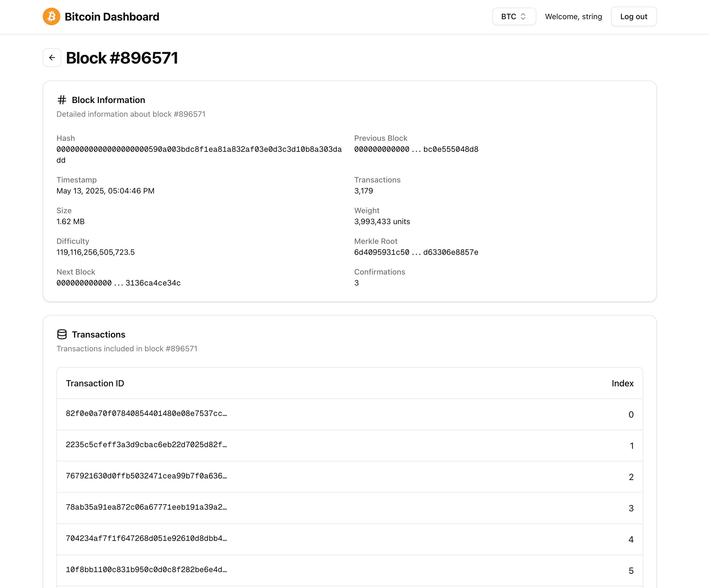Click the orange Bitcoin logo icon
This screenshot has height=588, width=709.
[51, 16]
